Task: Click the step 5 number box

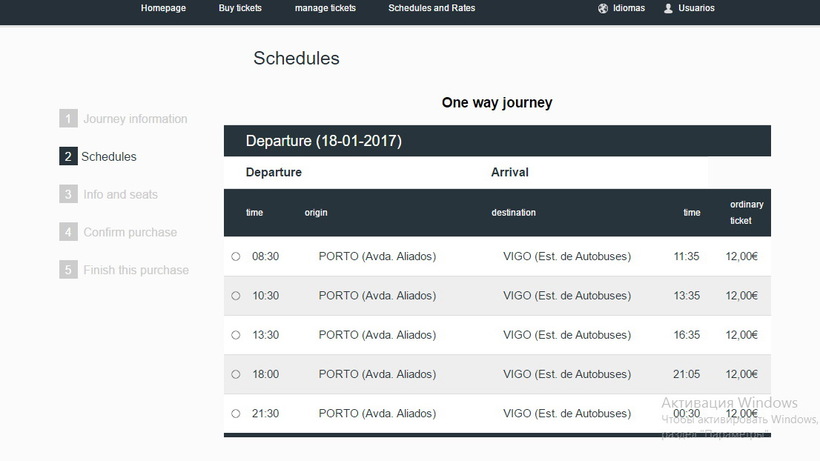Action: point(68,270)
